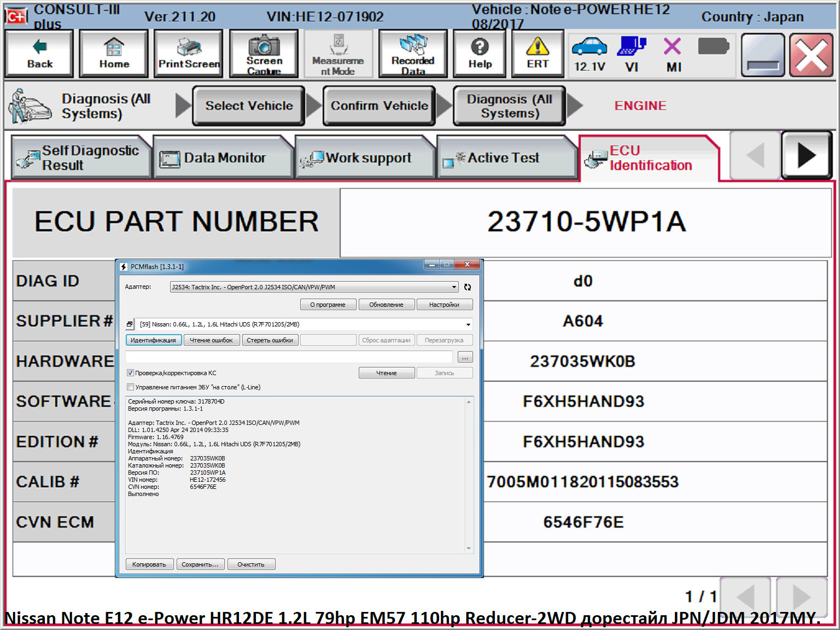Viewport: 840px width, 630px height.
Task: Click previous page arrow at bottom
Action: coord(745,597)
